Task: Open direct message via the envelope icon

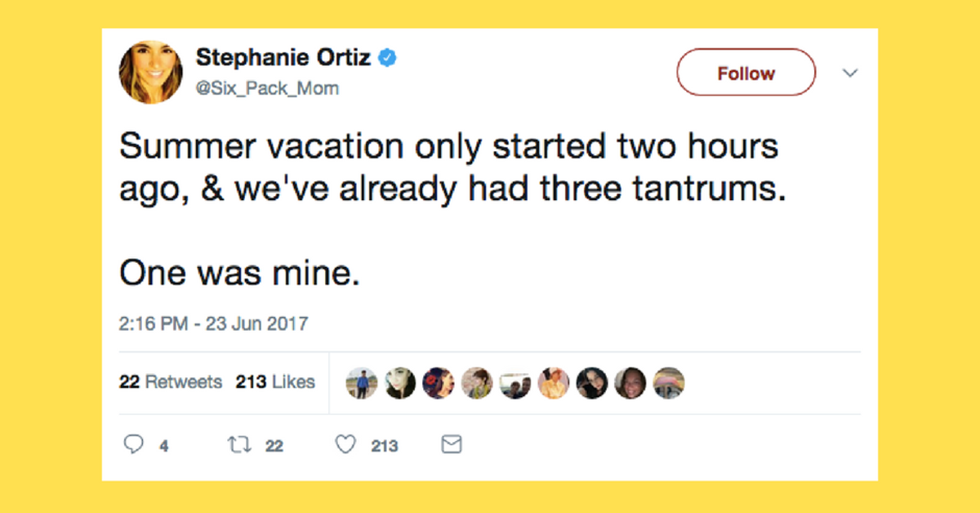Action: tap(450, 444)
